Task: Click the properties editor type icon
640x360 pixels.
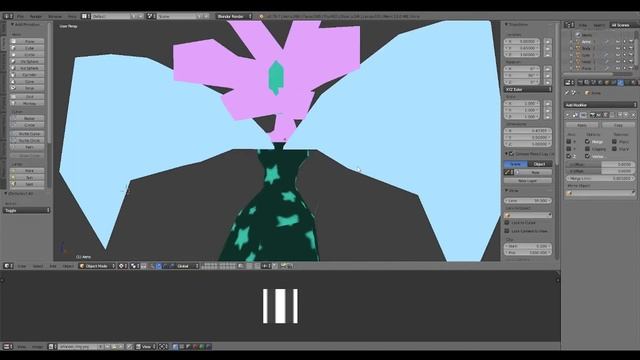Action: click(x=569, y=82)
